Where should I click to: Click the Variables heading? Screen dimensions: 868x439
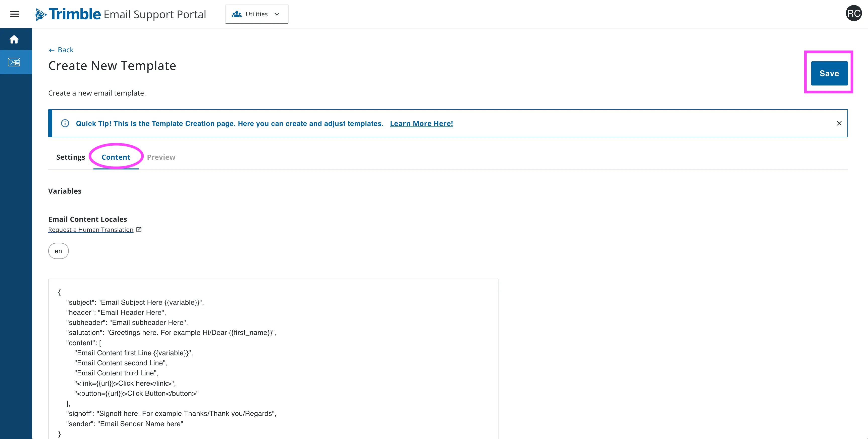[65, 191]
